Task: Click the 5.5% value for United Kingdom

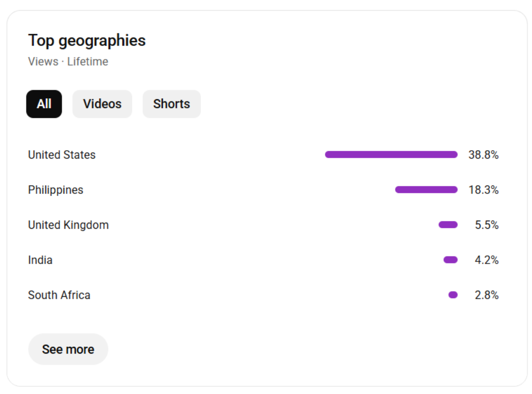Action: coord(487,225)
